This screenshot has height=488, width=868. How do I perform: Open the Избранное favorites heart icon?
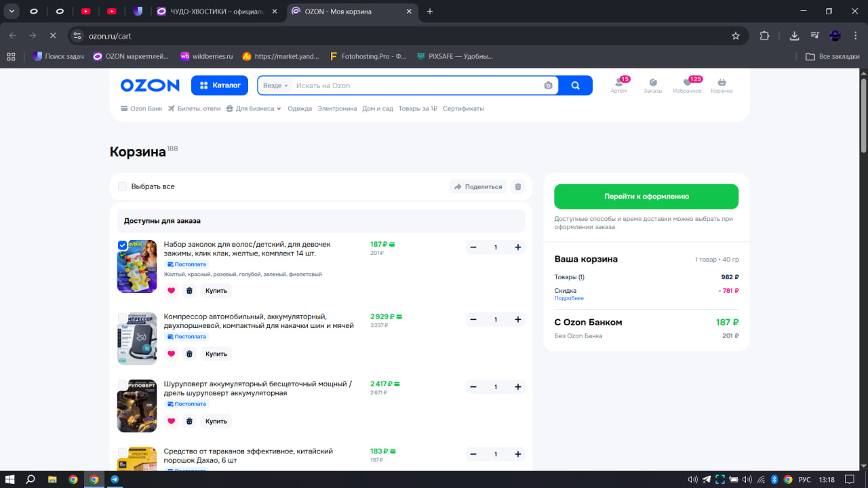coord(687,83)
